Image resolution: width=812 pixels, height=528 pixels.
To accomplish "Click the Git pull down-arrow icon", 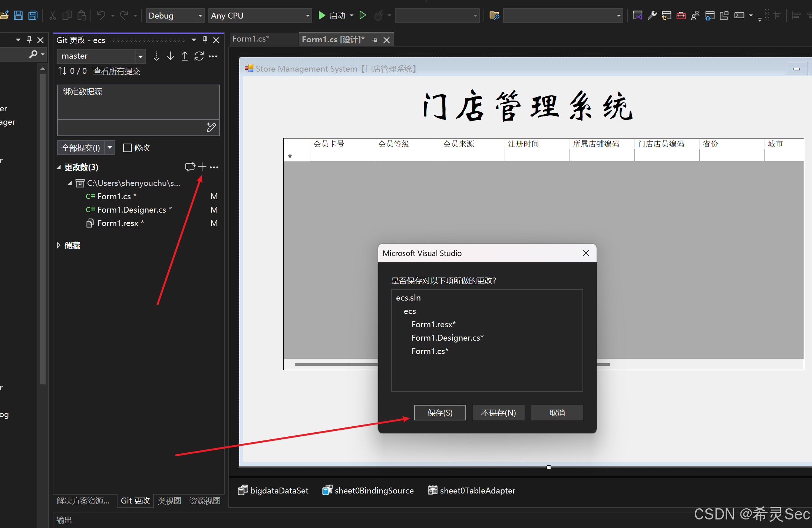I will tap(171, 56).
